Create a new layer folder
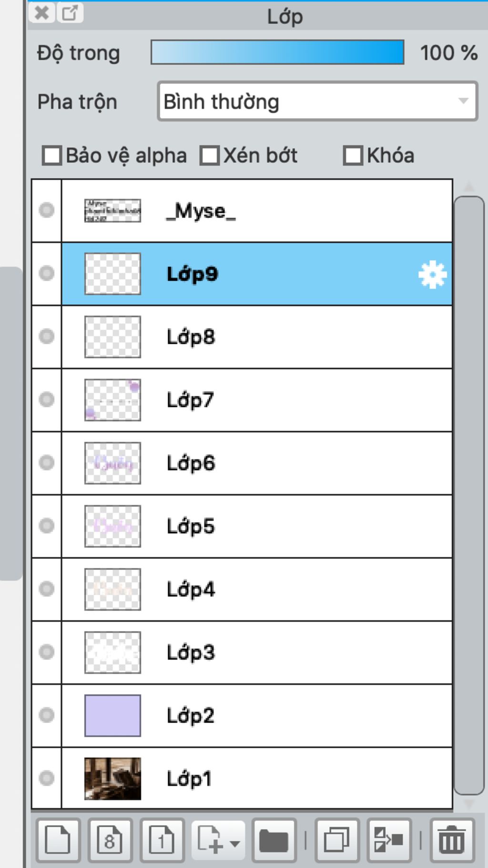488x868 pixels. 274,840
